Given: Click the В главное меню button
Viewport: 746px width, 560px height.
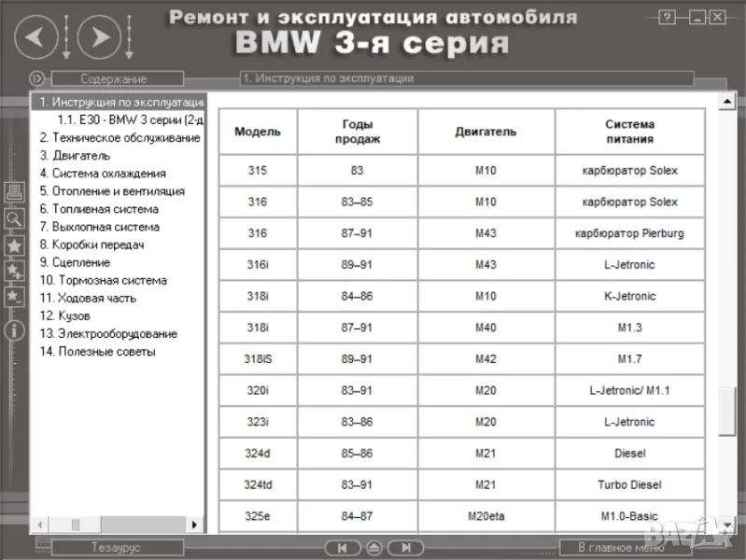Looking at the screenshot, I should point(618,548).
